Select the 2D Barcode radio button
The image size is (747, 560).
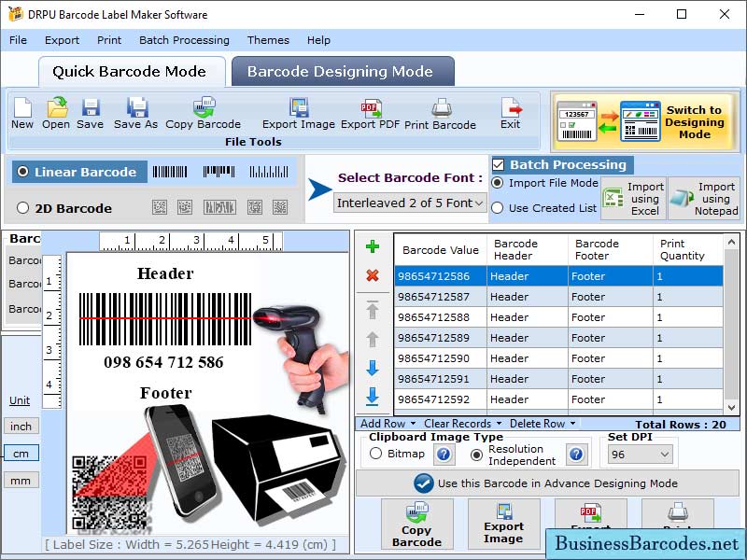pyautogui.click(x=22, y=207)
